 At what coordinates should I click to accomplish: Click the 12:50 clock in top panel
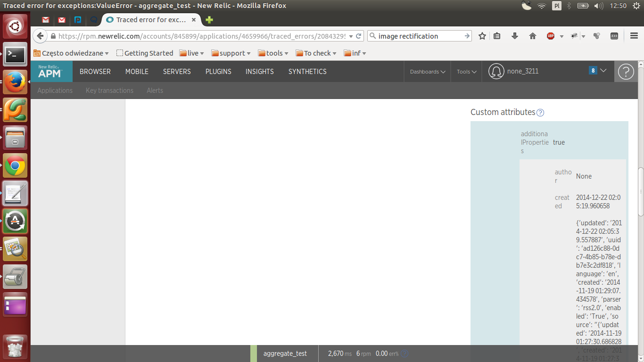pos(618,6)
